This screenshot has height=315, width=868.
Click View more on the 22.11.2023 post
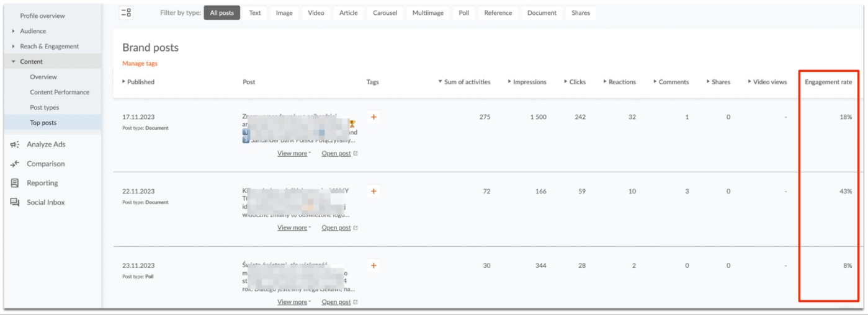pos(293,228)
